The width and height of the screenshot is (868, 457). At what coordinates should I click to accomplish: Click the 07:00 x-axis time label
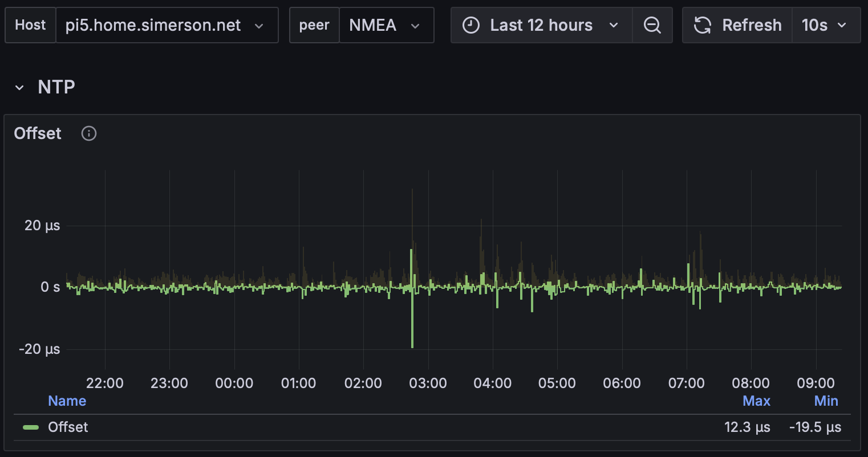[687, 383]
